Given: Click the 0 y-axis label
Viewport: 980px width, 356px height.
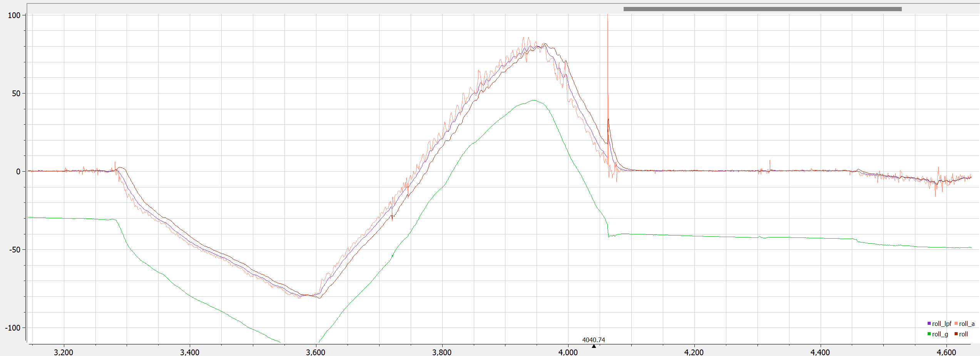Looking at the screenshot, I should 18,172.
